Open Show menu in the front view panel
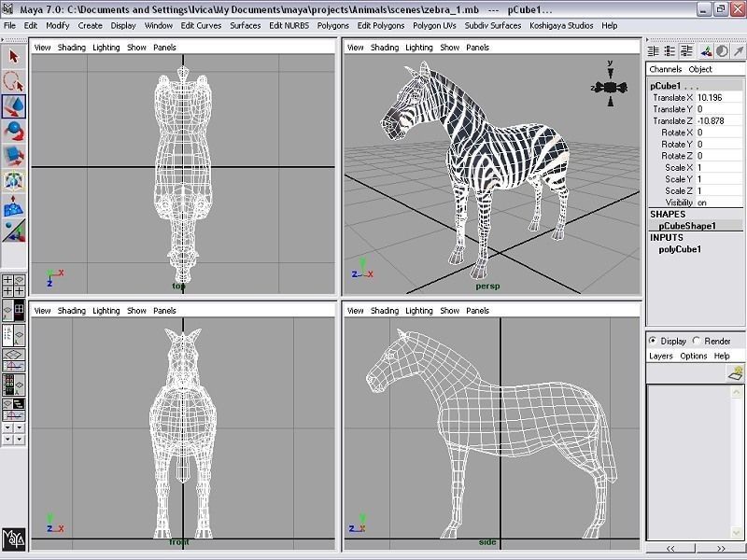The height and width of the screenshot is (560, 747). click(x=136, y=311)
